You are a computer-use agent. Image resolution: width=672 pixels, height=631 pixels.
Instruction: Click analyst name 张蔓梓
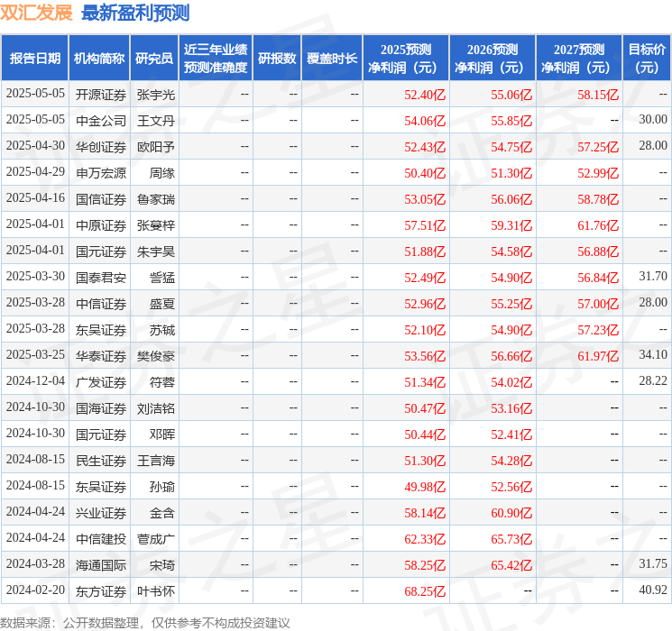coord(155,225)
